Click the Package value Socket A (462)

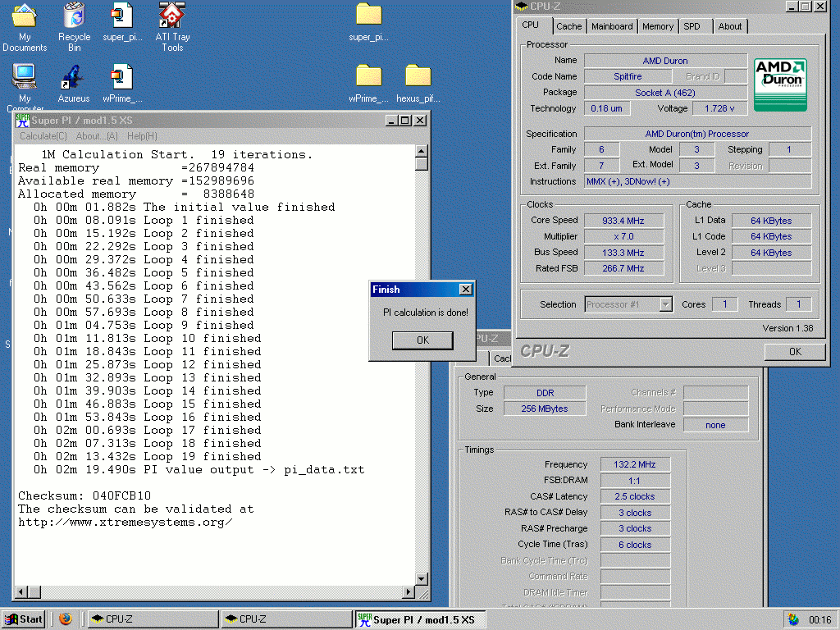tap(665, 93)
